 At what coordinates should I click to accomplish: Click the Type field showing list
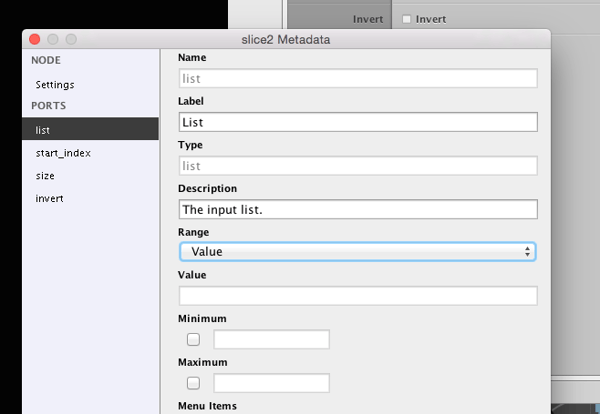[x=358, y=166]
